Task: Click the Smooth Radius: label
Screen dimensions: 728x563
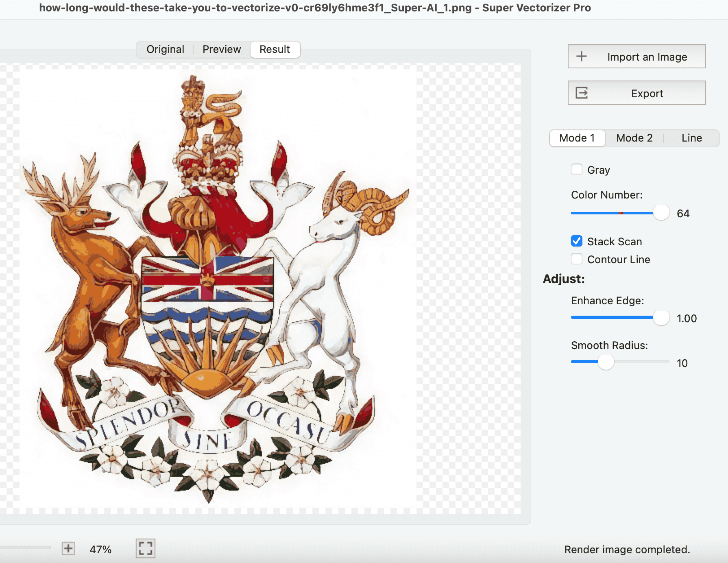Action: click(x=609, y=345)
